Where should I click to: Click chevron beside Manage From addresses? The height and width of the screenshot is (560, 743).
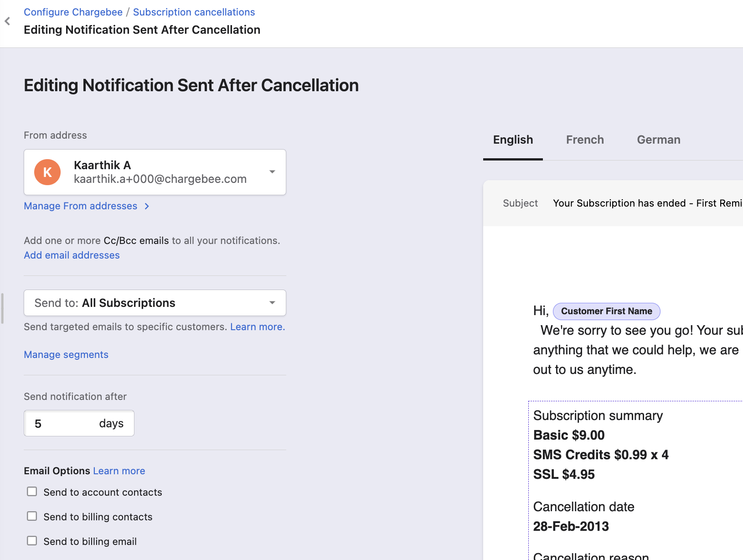pyautogui.click(x=147, y=206)
